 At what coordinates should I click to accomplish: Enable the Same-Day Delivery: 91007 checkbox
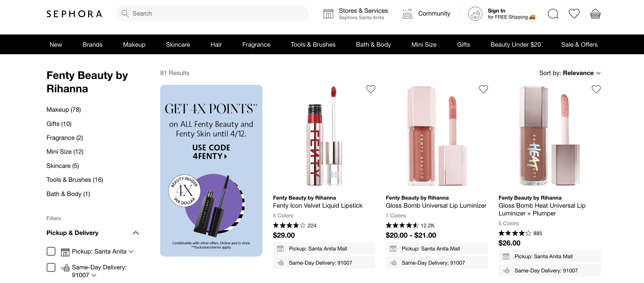tap(51, 267)
